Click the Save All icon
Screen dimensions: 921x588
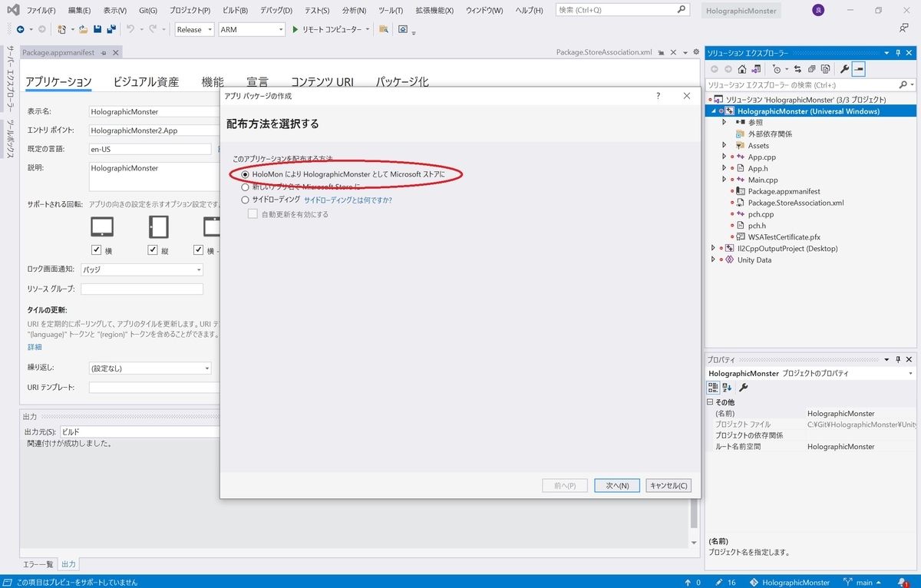(x=111, y=29)
